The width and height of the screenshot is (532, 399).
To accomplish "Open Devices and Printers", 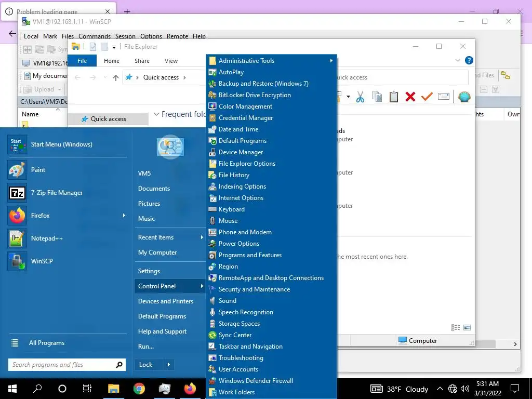I will [x=166, y=301].
